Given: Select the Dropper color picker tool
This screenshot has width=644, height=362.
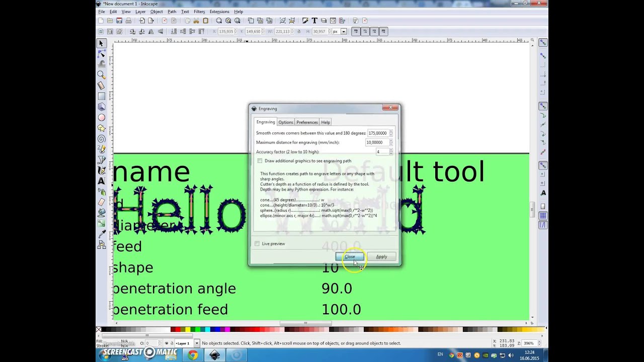Looking at the screenshot, I should 101,234.
